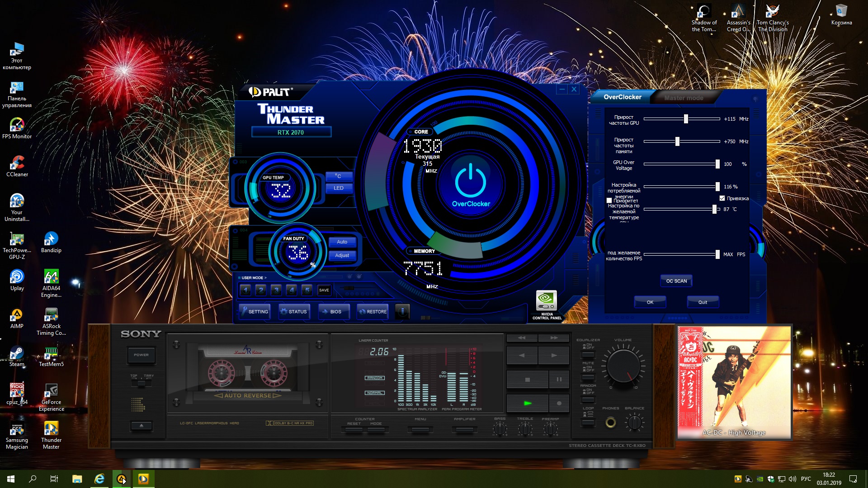This screenshot has height=488, width=868.
Task: Select the OverClocker tab
Action: (622, 97)
